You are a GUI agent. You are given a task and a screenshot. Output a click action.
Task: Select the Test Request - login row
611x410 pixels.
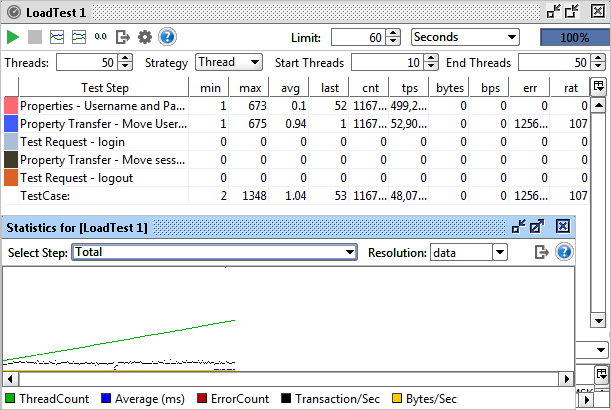(x=296, y=141)
